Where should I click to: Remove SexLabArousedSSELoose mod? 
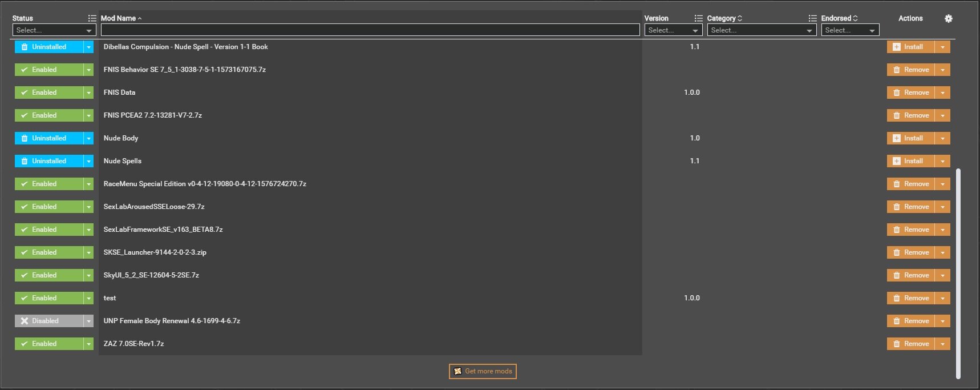pyautogui.click(x=910, y=207)
